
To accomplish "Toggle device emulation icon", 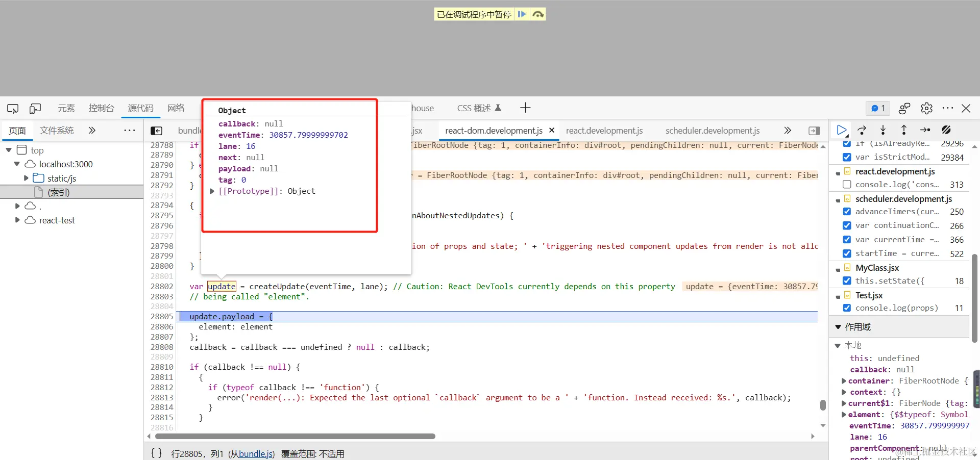I will [35, 108].
